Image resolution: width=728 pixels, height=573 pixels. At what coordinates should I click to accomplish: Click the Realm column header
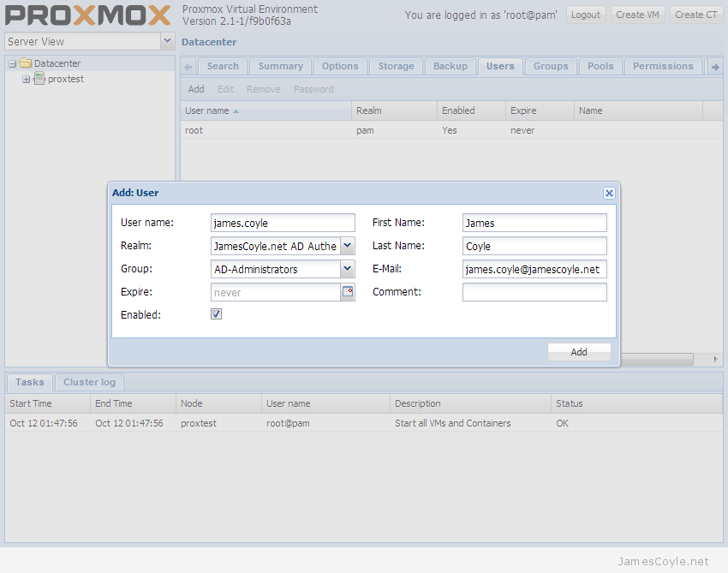tap(394, 111)
